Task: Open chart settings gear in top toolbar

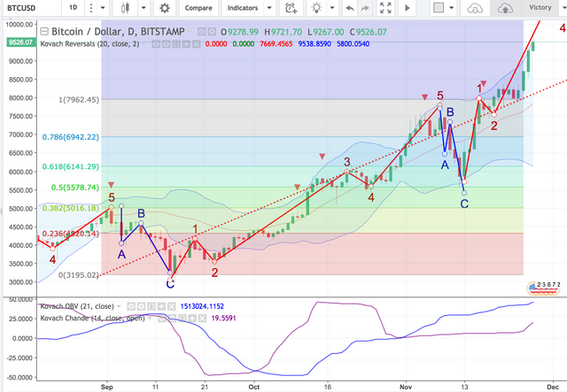Action: pos(165,8)
